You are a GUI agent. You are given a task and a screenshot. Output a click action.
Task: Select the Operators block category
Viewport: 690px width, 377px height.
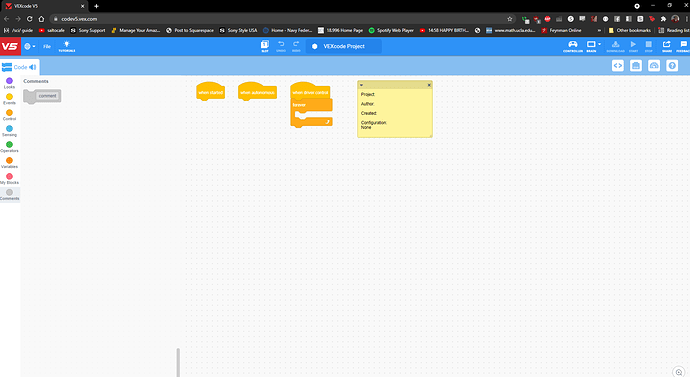pos(9,147)
